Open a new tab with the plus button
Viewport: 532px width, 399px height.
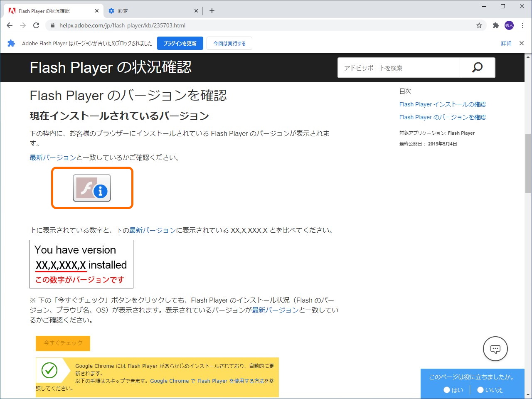(212, 10)
